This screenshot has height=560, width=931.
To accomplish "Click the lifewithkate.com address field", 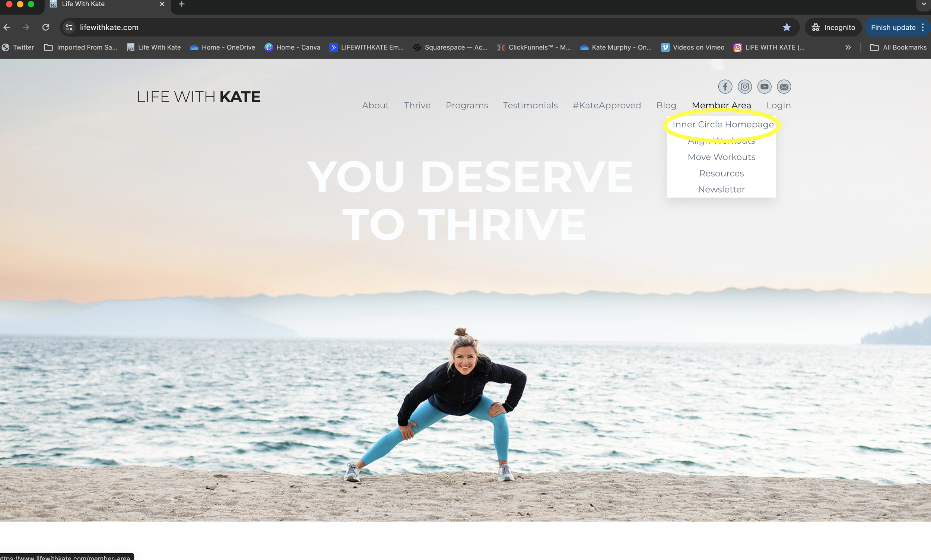I will tap(109, 27).
